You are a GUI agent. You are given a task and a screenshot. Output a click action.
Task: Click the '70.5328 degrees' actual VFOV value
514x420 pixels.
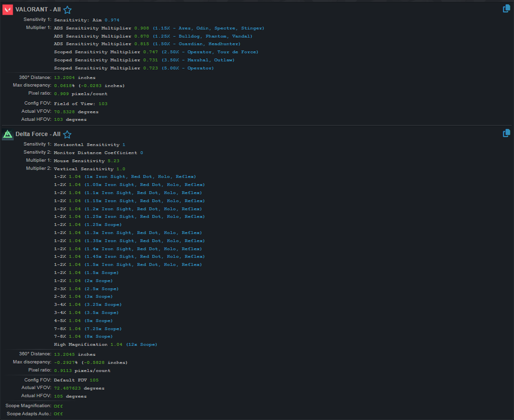click(x=76, y=112)
